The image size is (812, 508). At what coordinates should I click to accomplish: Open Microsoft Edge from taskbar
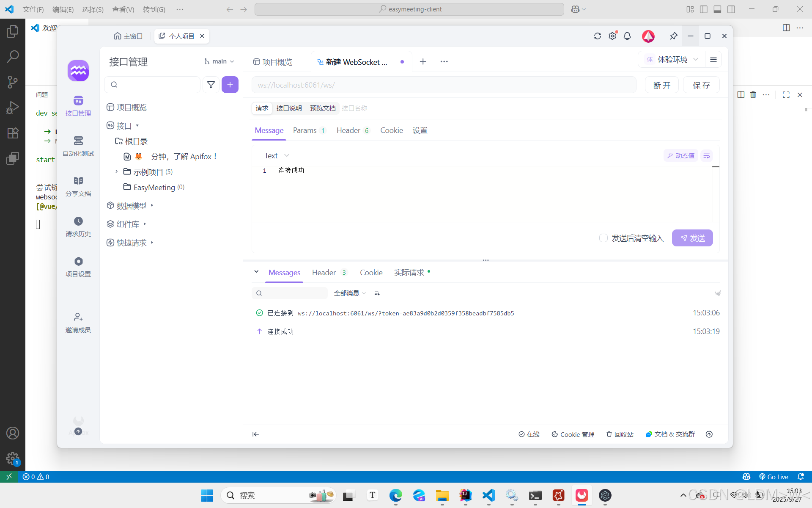pyautogui.click(x=396, y=495)
